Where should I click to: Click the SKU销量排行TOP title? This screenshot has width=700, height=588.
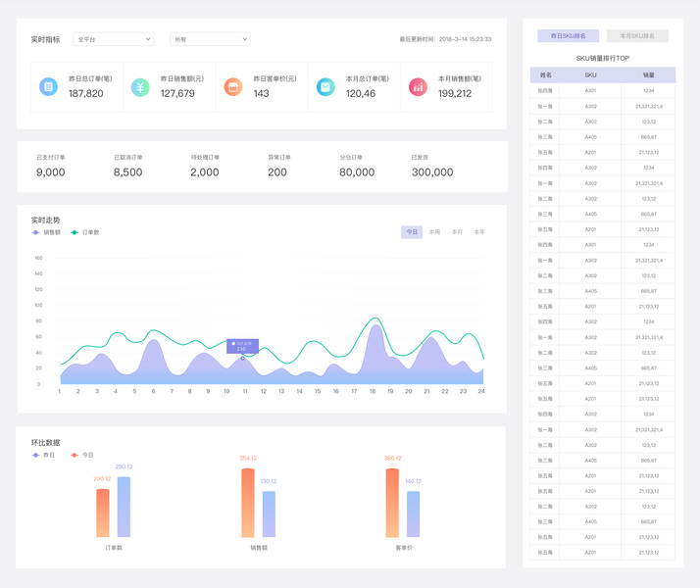(603, 59)
